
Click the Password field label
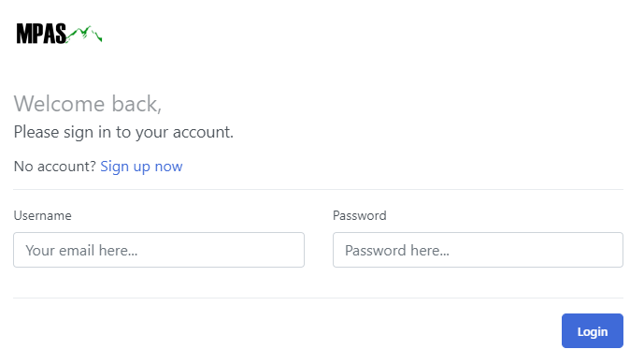[359, 215]
